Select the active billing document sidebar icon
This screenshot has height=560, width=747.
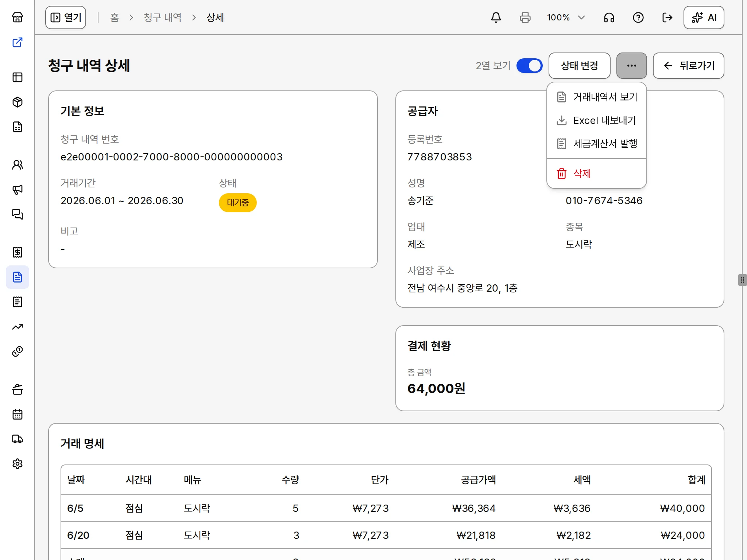tap(18, 277)
